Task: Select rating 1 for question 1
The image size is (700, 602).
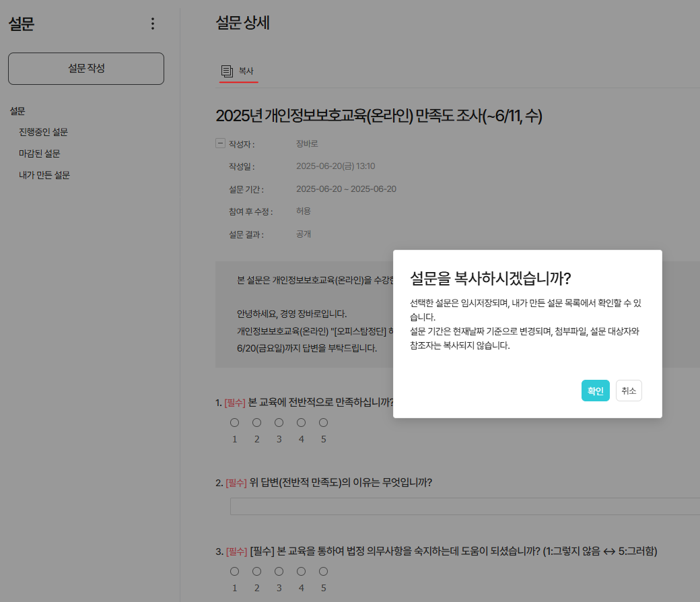Action: point(235,423)
